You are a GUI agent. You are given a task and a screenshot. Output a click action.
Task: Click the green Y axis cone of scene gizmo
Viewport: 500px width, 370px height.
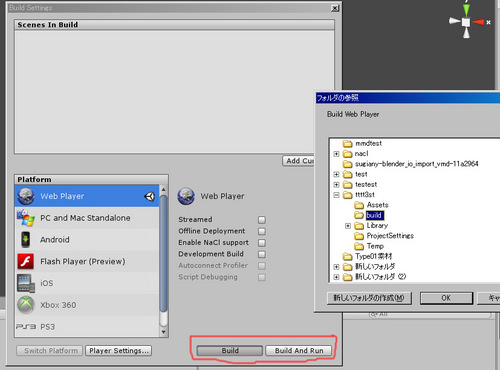click(467, 9)
